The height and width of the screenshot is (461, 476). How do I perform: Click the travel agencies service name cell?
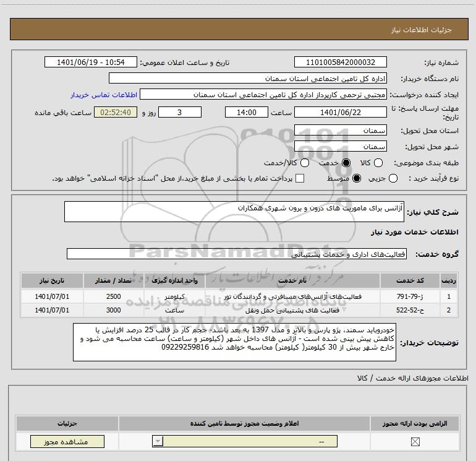click(292, 296)
